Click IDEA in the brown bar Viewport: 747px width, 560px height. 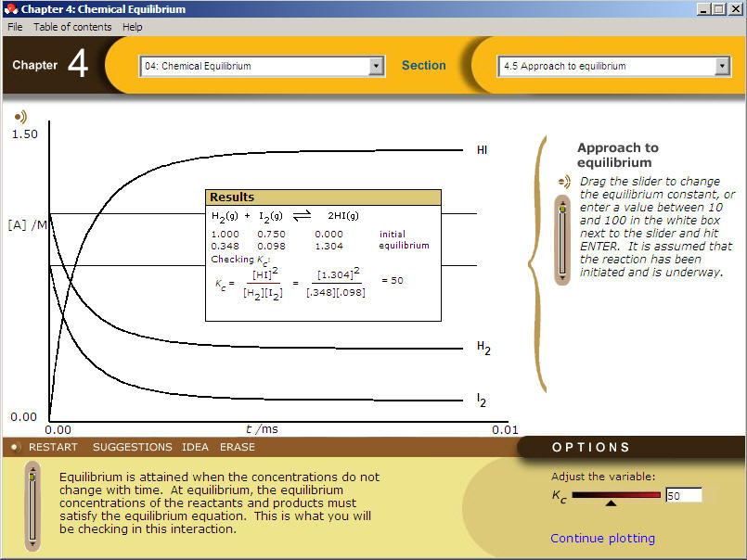[195, 447]
